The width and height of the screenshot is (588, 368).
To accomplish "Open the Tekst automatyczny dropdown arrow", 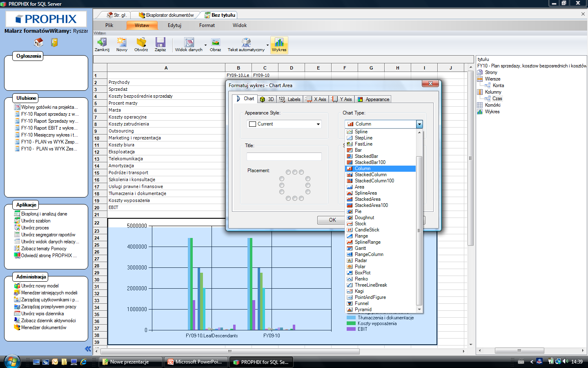I will pos(268,45).
